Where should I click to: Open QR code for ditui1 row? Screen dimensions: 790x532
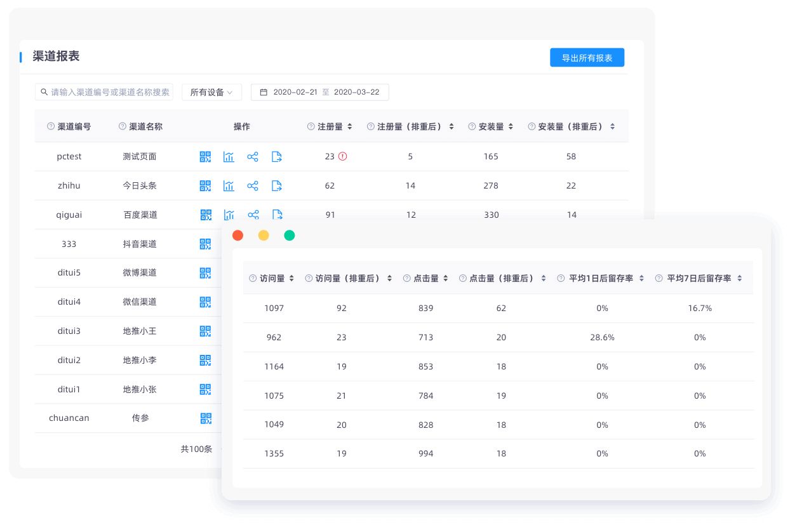click(x=205, y=389)
